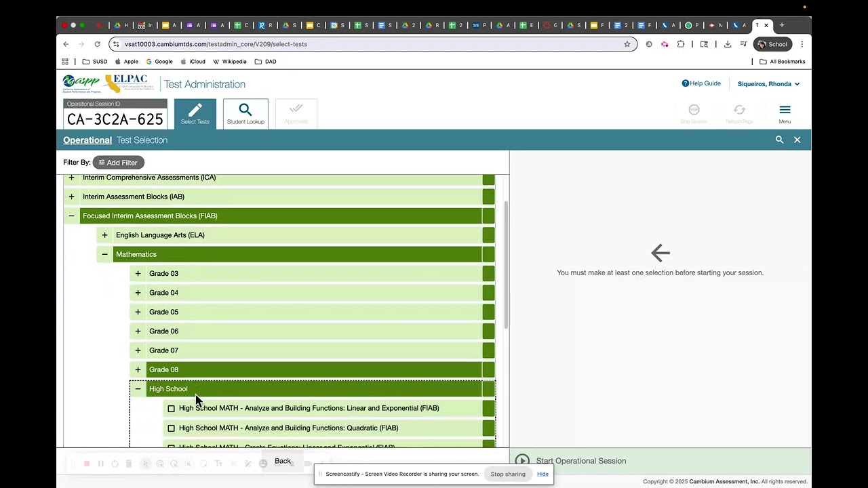Image resolution: width=868 pixels, height=488 pixels.
Task: Click Screencastify pause recording icon
Action: click(x=101, y=464)
